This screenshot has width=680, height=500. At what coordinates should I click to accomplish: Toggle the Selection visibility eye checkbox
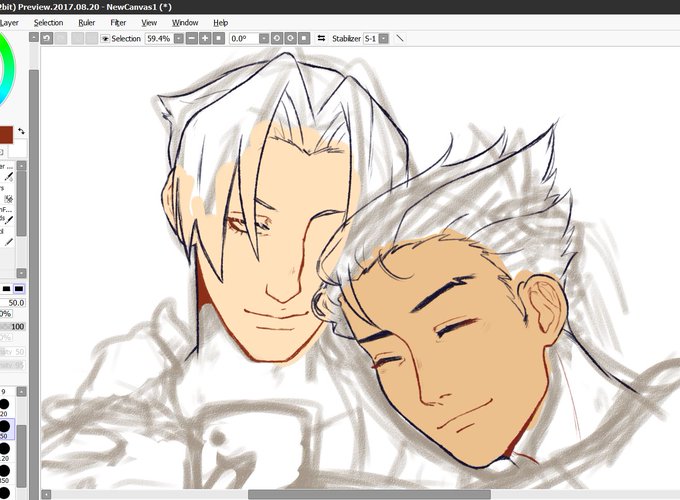pos(105,39)
